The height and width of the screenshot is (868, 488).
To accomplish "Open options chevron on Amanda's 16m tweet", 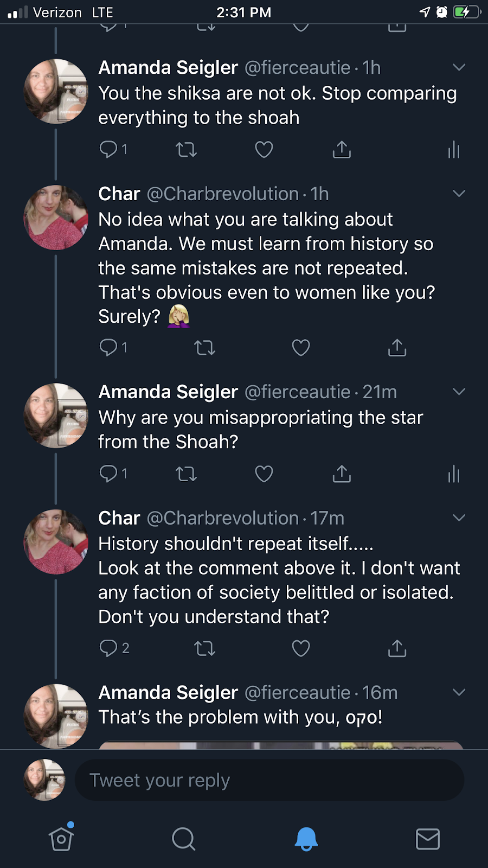I will click(459, 692).
